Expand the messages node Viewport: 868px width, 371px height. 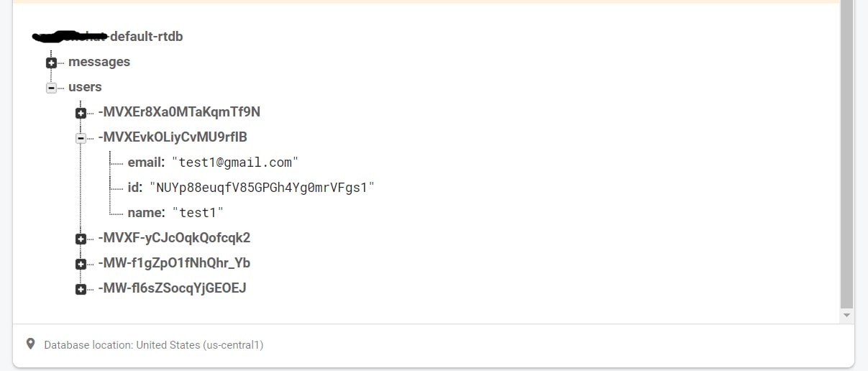pyautogui.click(x=51, y=63)
